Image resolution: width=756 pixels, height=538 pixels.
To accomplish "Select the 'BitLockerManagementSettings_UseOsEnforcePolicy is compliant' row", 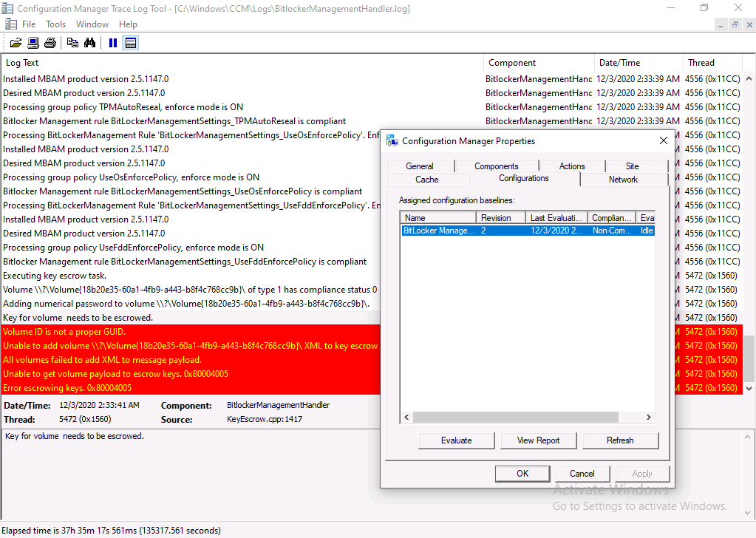I will (191, 191).
